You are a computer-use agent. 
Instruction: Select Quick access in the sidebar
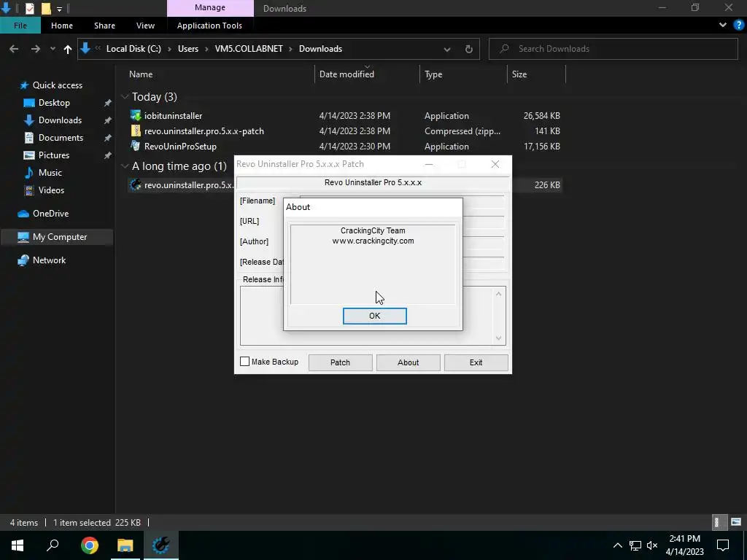tap(57, 85)
